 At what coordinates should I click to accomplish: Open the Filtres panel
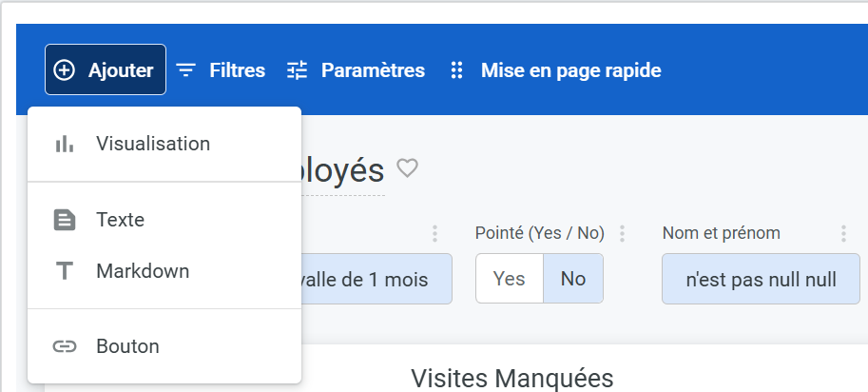[x=222, y=70]
